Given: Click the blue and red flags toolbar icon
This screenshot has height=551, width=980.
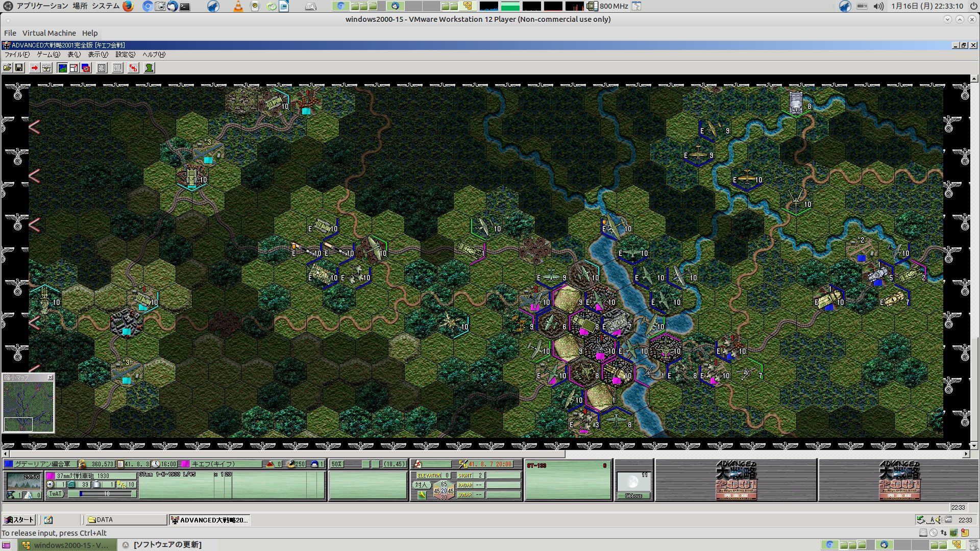Looking at the screenshot, I should click(x=86, y=68).
